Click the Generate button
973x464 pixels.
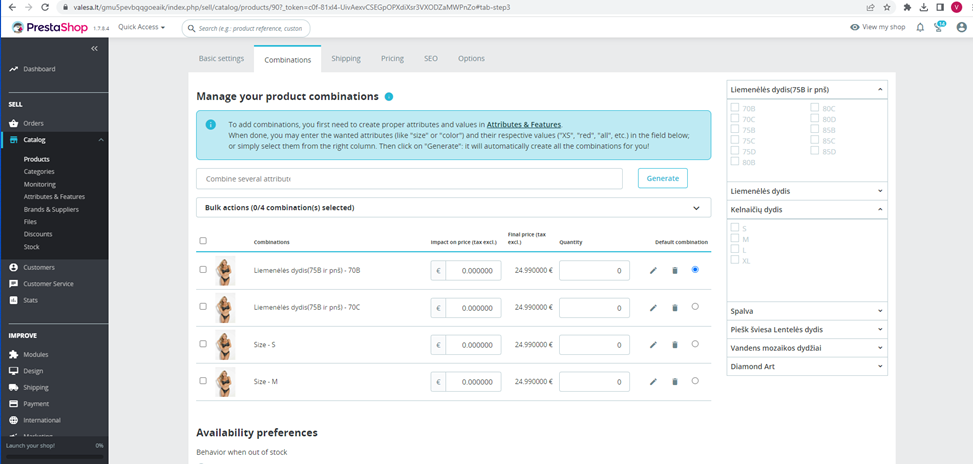[x=662, y=178]
